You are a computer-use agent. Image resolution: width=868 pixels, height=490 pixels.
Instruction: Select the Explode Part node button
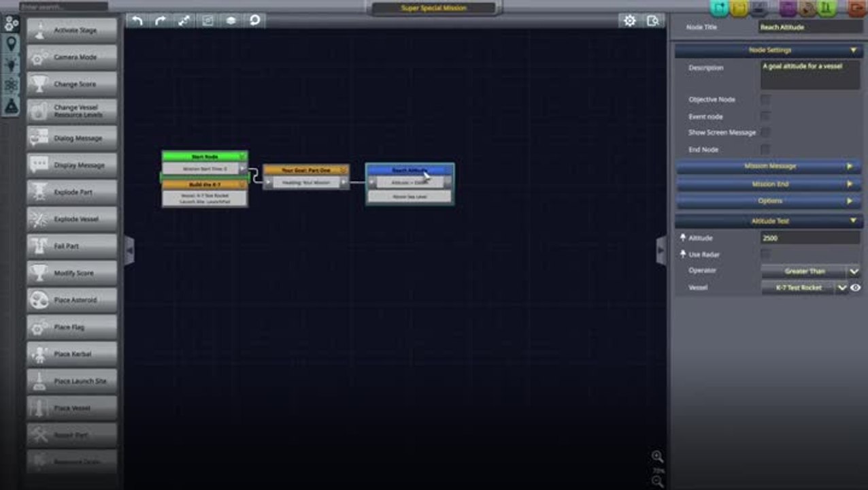pyautogui.click(x=71, y=192)
